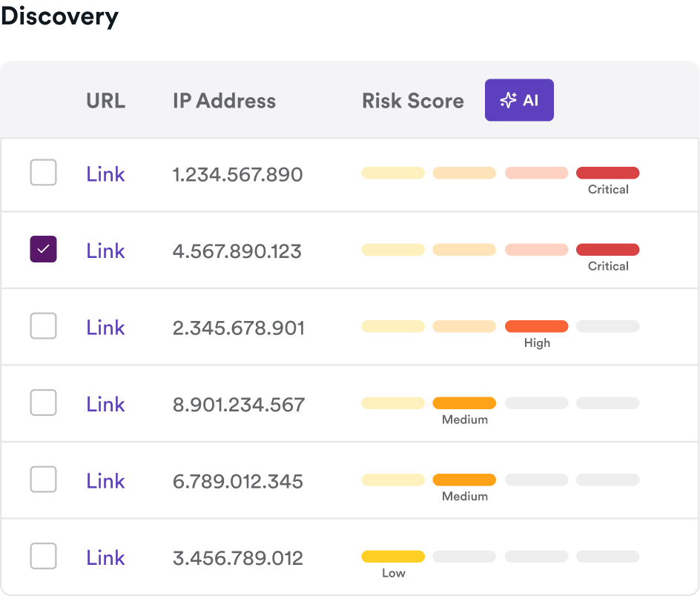700x596 pixels.
Task: Click the Risk Score column header
Action: point(412,101)
